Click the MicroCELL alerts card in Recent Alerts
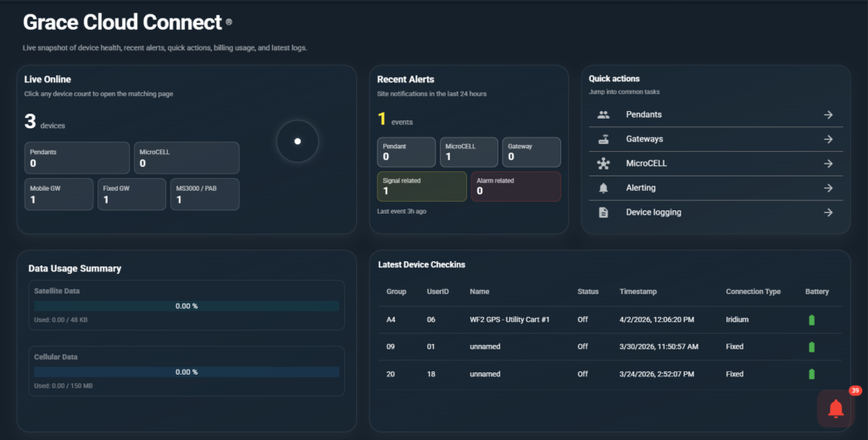The width and height of the screenshot is (868, 440). point(469,153)
